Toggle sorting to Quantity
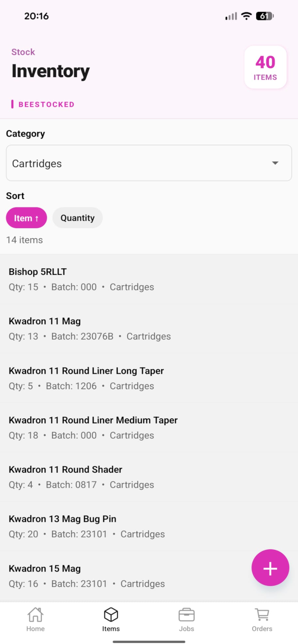The height and width of the screenshot is (644, 298). coord(77,218)
